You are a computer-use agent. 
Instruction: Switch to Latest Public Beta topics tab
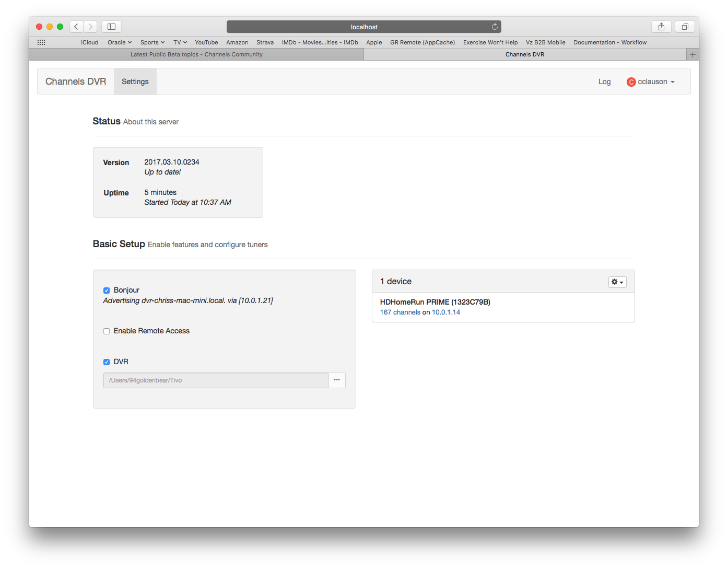click(x=196, y=54)
